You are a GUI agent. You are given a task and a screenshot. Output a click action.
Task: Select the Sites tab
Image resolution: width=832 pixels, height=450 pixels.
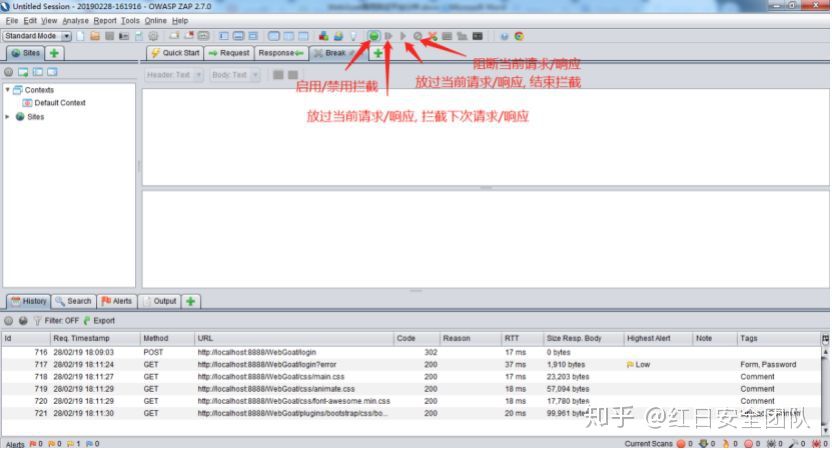click(25, 53)
